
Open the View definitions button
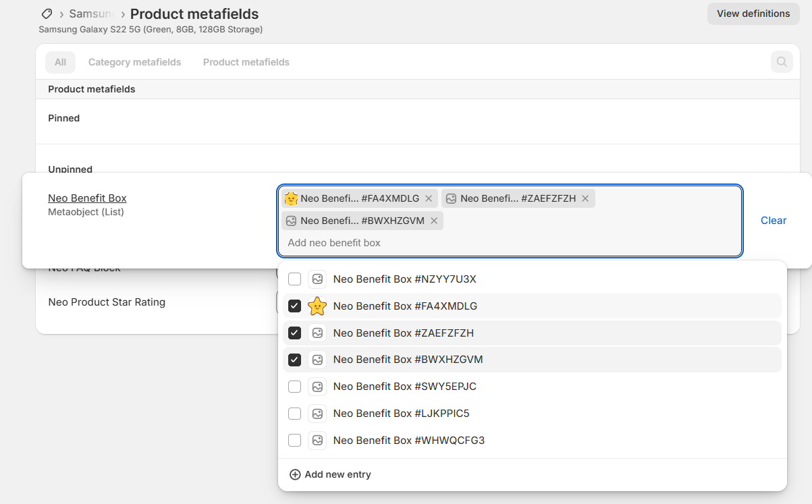[753, 13]
